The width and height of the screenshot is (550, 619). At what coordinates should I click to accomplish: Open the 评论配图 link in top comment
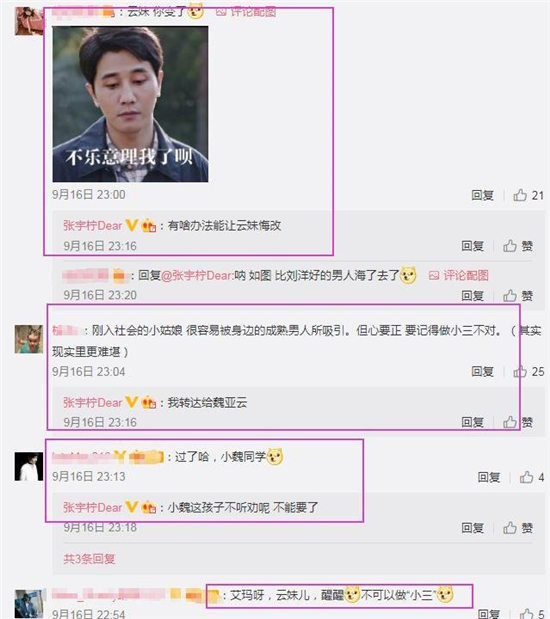(246, 12)
